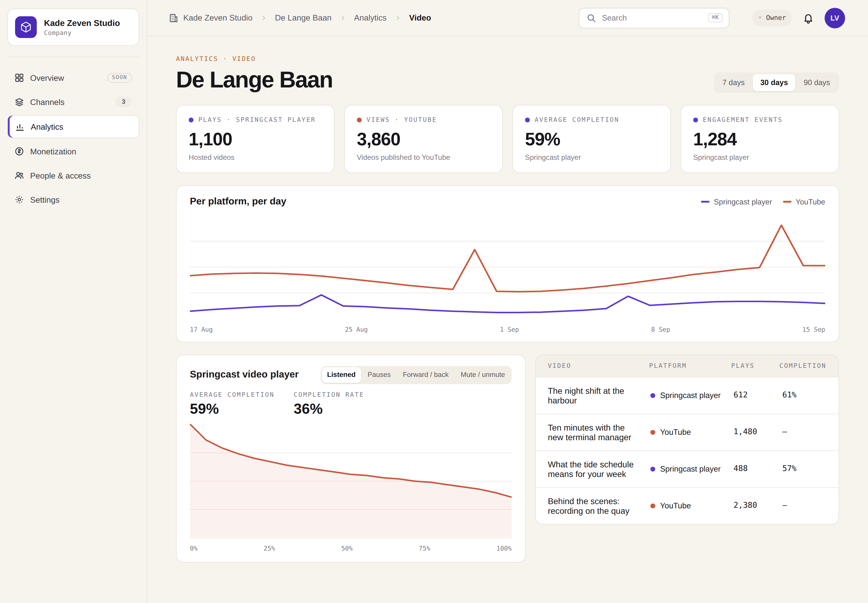Sort by the PLATFORM column header

pos(668,366)
